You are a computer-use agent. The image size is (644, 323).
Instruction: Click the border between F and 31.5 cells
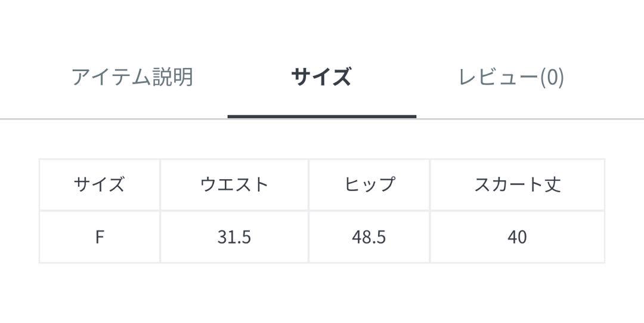pos(160,237)
